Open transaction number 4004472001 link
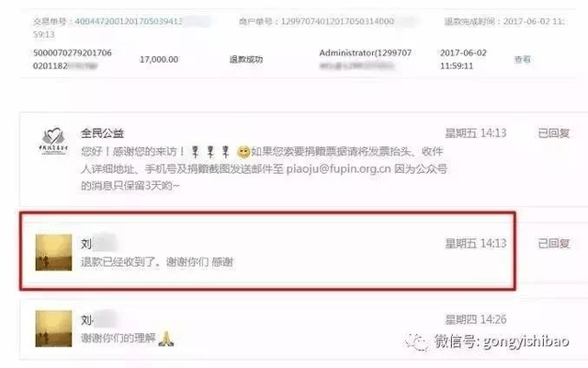The height and width of the screenshot is (368, 588). coord(128,21)
